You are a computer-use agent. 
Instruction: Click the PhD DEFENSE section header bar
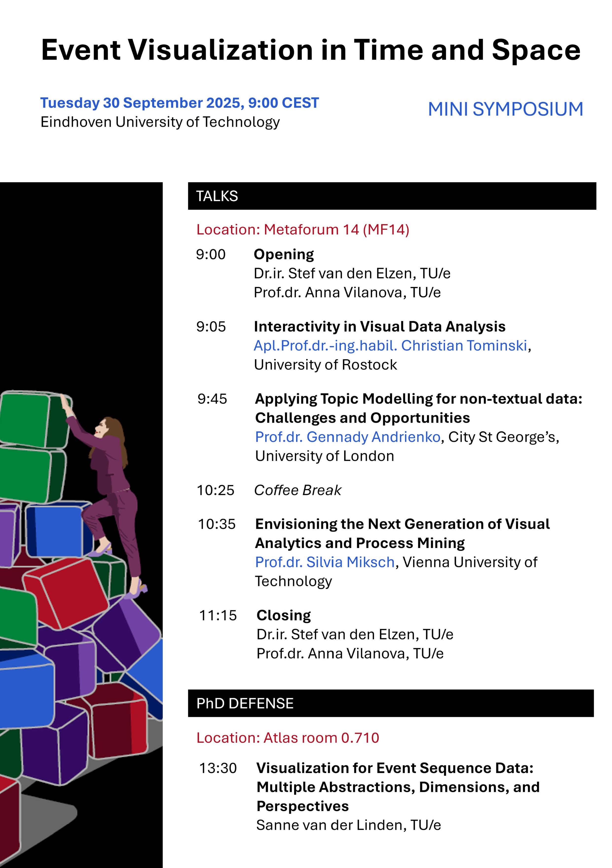390,704
